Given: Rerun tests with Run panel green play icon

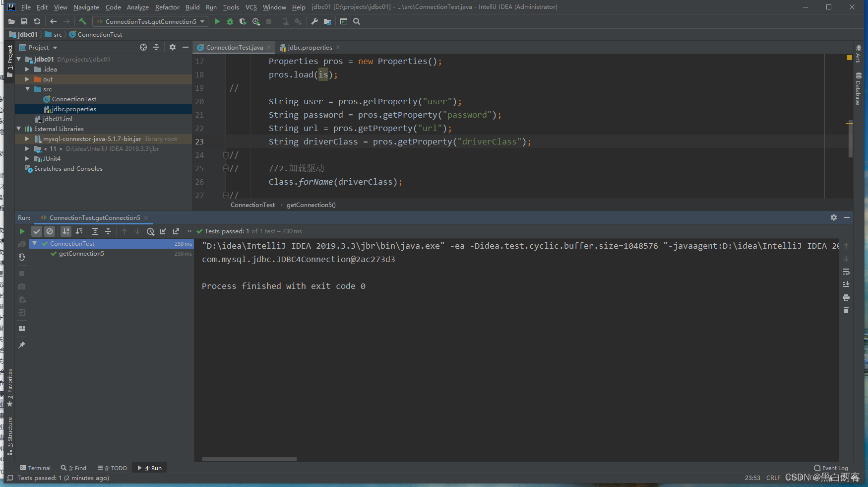Looking at the screenshot, I should click(22, 231).
